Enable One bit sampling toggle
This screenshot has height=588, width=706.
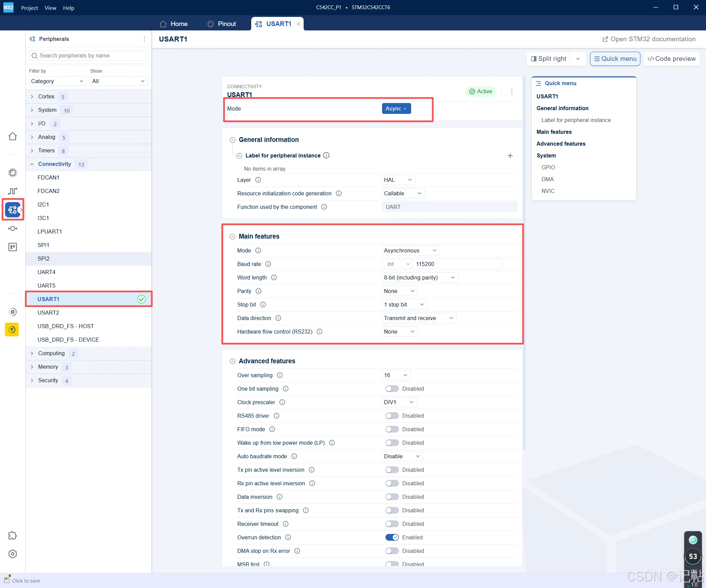pyautogui.click(x=392, y=389)
